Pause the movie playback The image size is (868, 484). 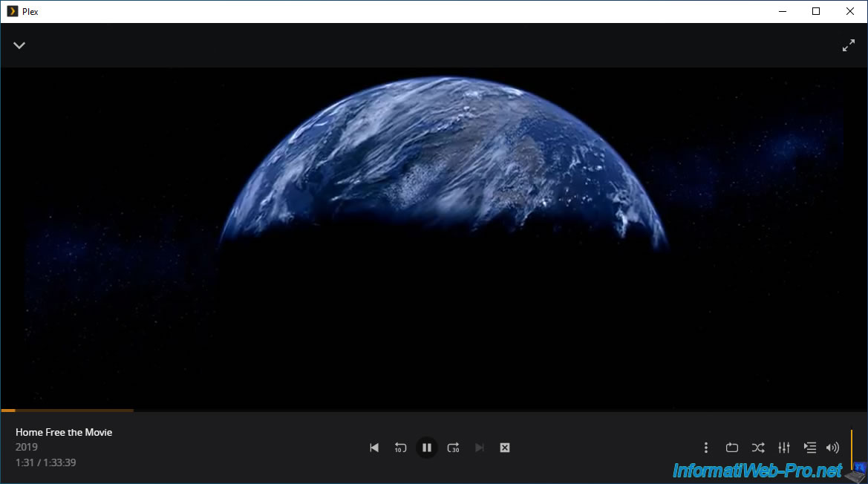coord(426,448)
